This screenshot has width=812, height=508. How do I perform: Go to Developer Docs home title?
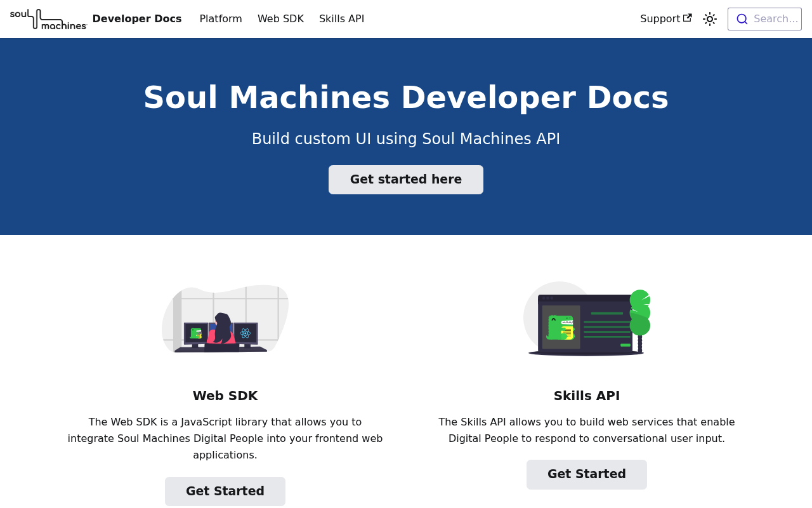(137, 19)
